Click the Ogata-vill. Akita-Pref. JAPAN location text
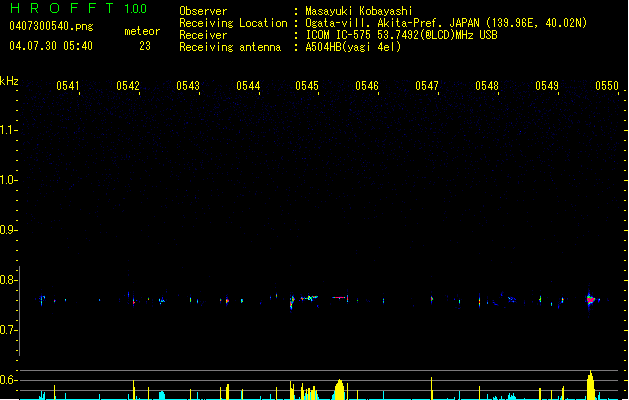 tap(446, 23)
